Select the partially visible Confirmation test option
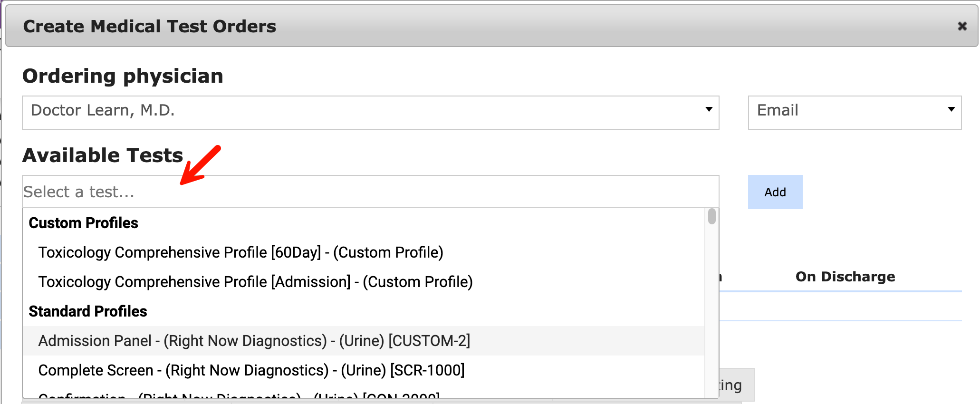The width and height of the screenshot is (980, 404). 239,395
